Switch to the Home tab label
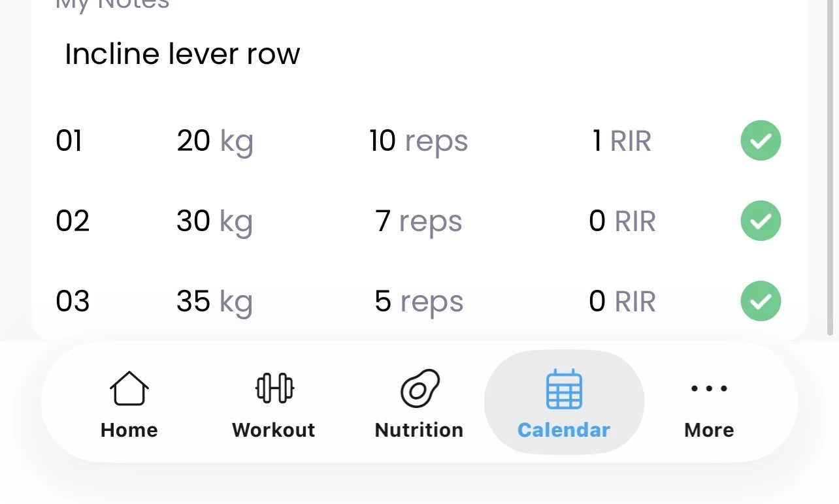 click(x=129, y=430)
